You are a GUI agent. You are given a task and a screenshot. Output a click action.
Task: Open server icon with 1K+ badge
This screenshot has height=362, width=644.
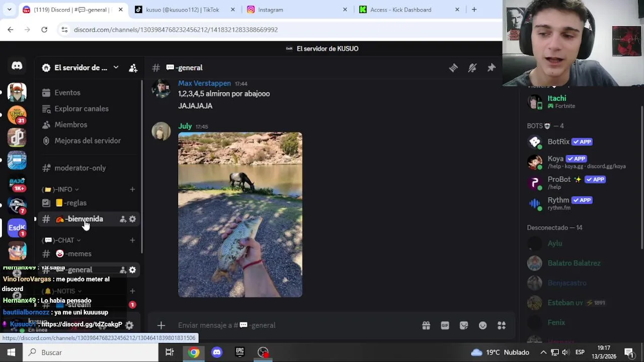pyautogui.click(x=17, y=183)
